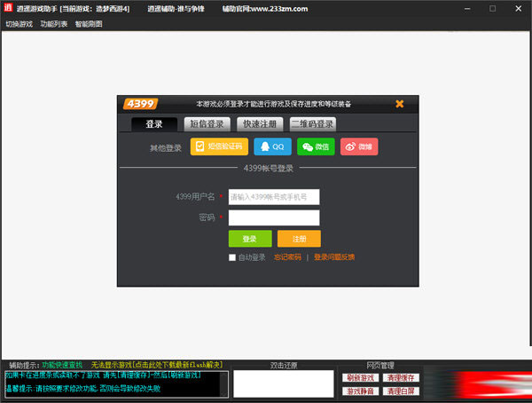This screenshot has height=403, width=532.
Task: Click the app logo icon in the title bar
Action: (7, 8)
